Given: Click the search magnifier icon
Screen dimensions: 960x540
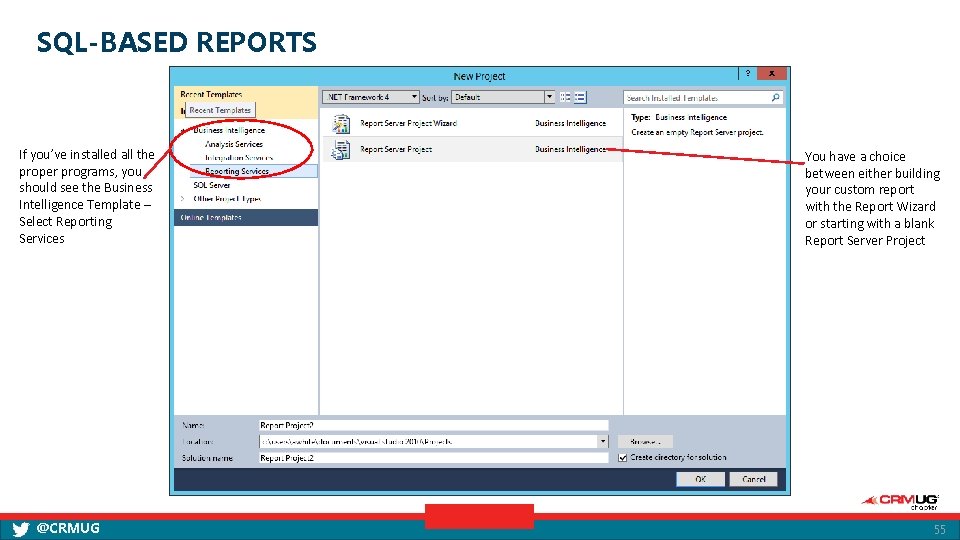Looking at the screenshot, I should tap(776, 97).
